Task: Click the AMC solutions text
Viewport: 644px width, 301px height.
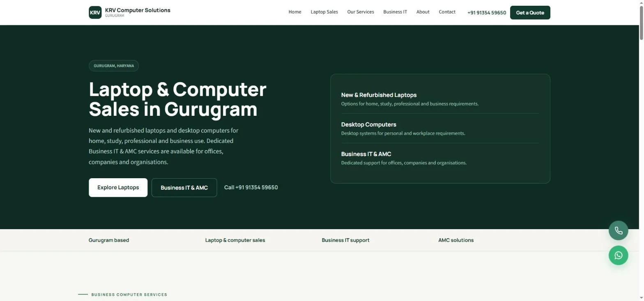Action: [x=456, y=240]
